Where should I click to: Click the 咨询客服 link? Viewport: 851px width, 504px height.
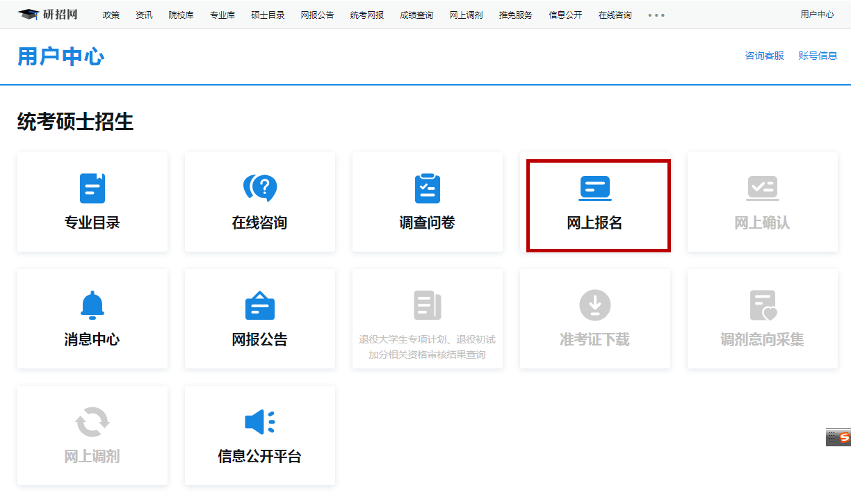[x=764, y=56]
